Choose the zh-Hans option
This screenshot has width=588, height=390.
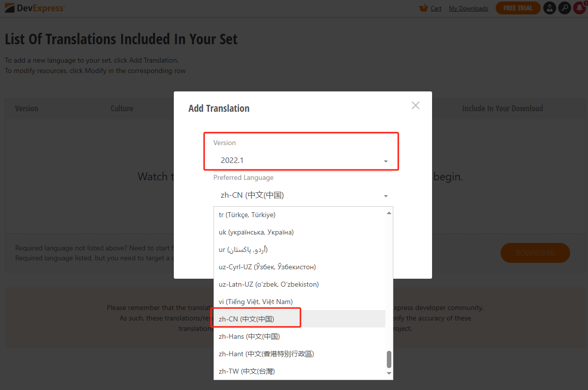249,336
